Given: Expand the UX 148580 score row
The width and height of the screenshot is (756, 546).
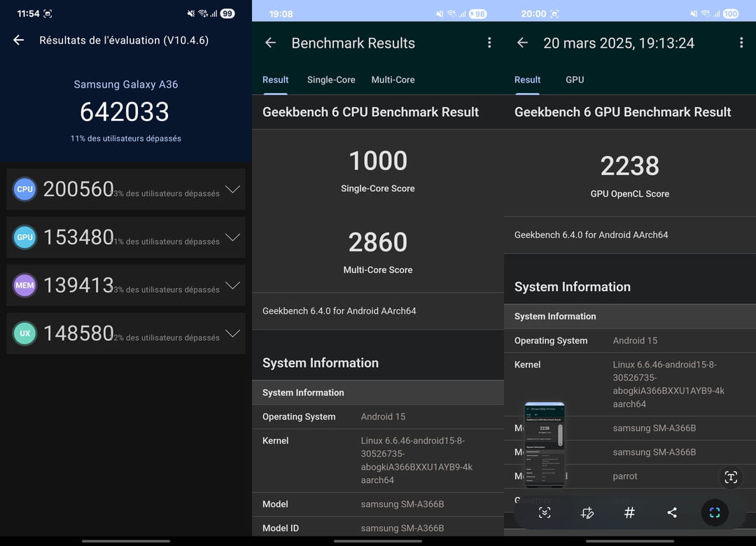Looking at the screenshot, I should 126,333.
